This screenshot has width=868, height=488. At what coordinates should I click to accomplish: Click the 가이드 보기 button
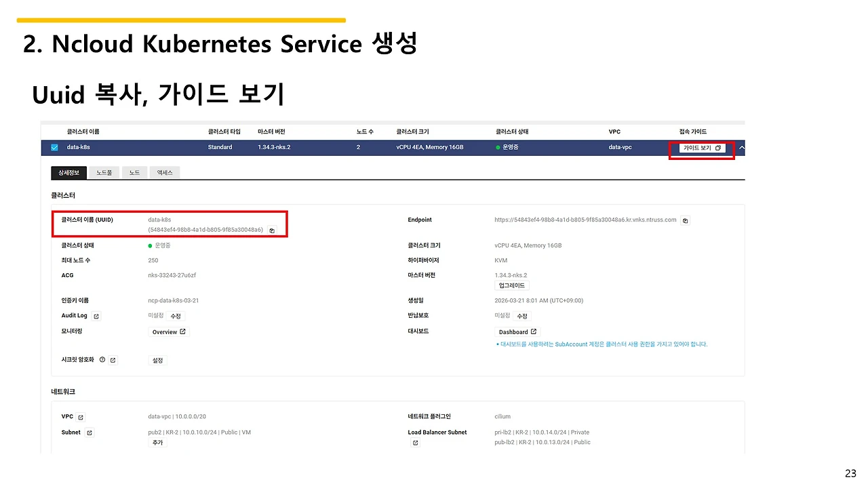(x=702, y=148)
